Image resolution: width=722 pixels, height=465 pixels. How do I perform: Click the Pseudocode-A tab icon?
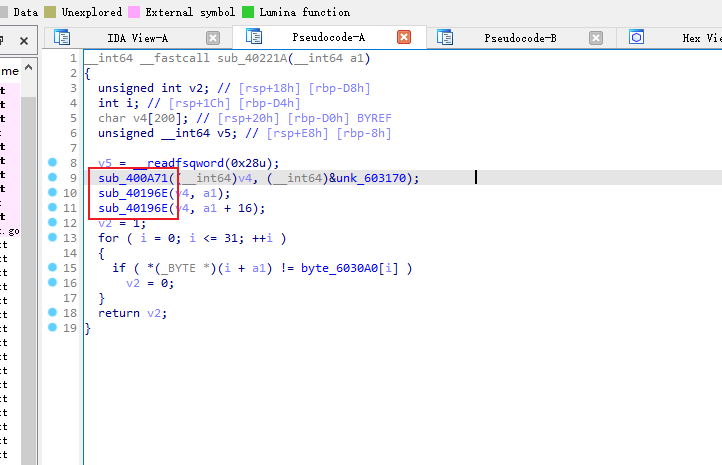click(254, 36)
